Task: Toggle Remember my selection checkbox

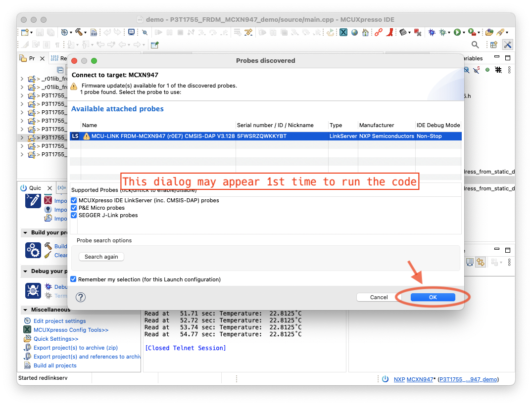Action: [73, 279]
